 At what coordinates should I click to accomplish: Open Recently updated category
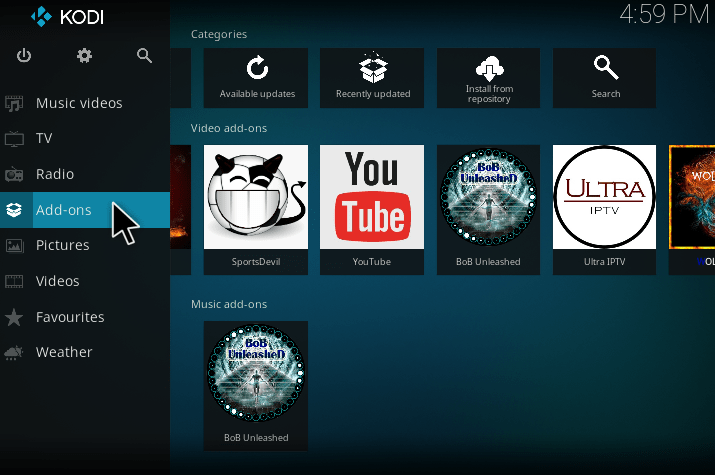click(x=372, y=78)
